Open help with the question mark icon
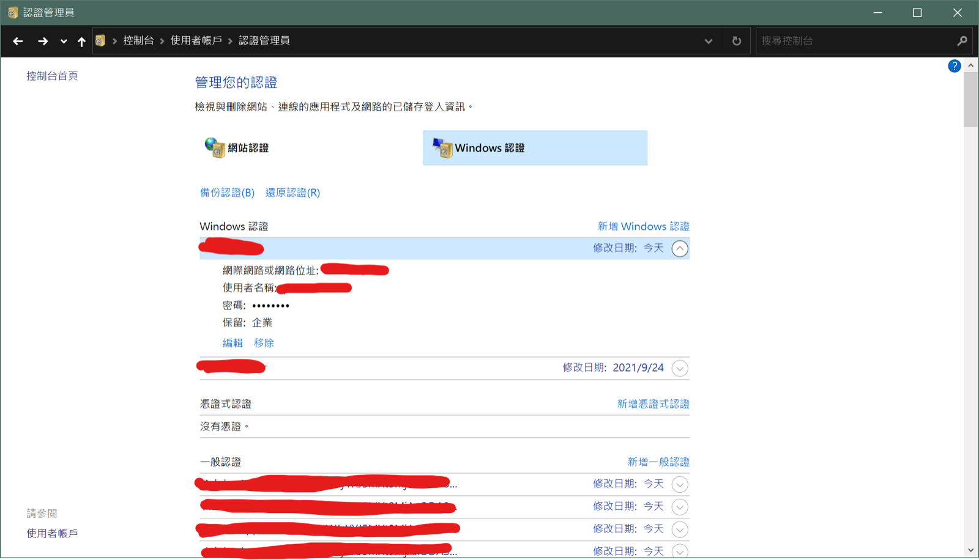Image resolution: width=979 pixels, height=560 pixels. point(954,66)
